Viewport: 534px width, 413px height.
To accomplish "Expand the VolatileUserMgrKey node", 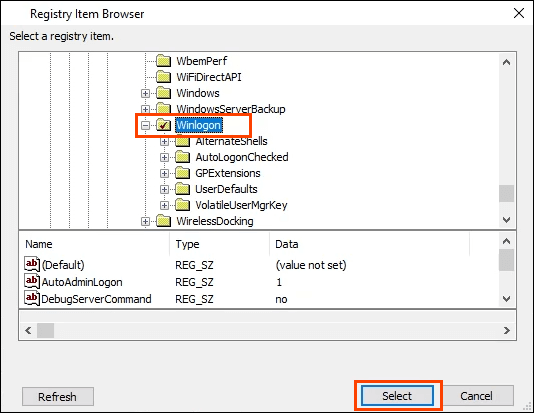I will [x=164, y=205].
